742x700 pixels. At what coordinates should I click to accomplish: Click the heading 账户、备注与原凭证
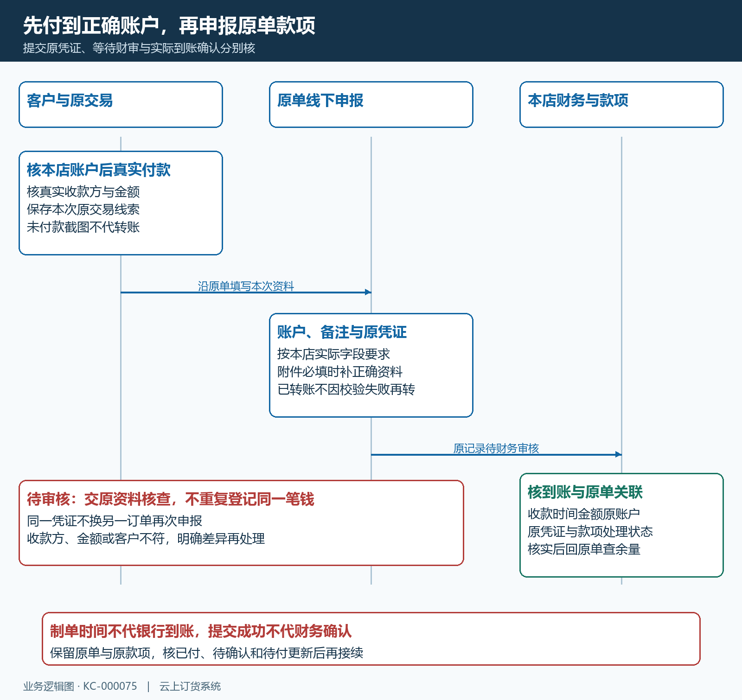point(342,332)
